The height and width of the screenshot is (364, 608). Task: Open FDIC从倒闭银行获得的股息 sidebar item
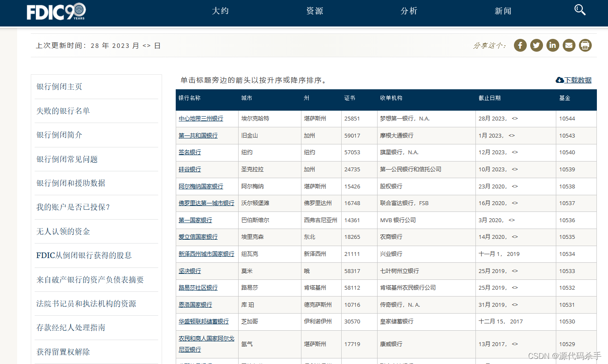pos(84,255)
